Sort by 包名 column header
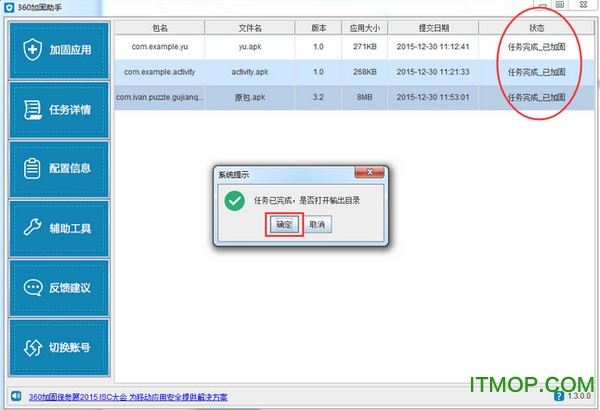600x410 pixels. coord(160,28)
